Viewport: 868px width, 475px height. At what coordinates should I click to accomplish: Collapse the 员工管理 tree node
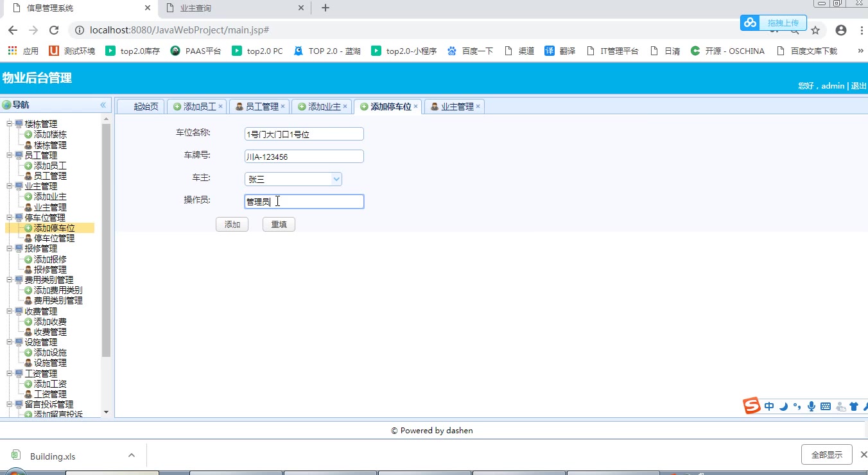[x=10, y=155]
